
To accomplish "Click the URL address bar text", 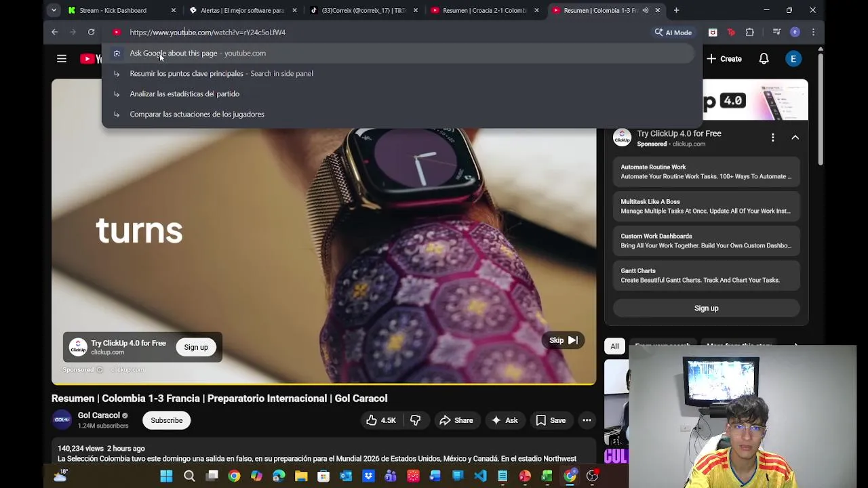I will coord(208,32).
